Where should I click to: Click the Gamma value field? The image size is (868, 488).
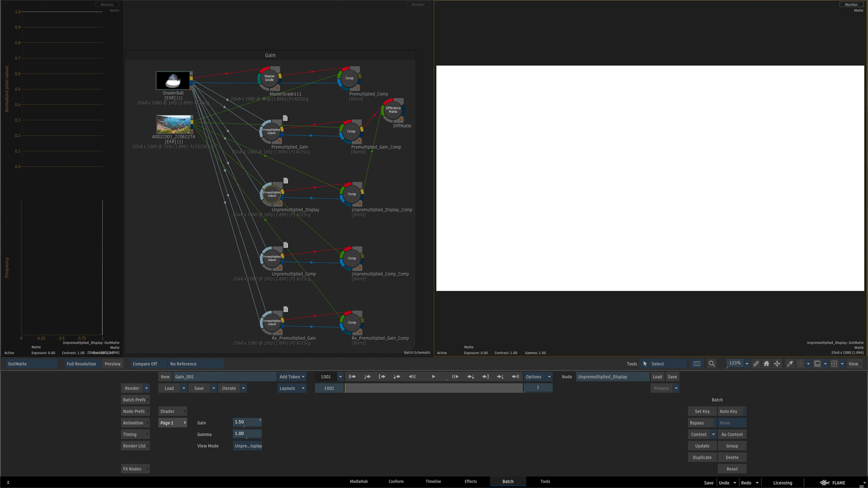[248, 434]
